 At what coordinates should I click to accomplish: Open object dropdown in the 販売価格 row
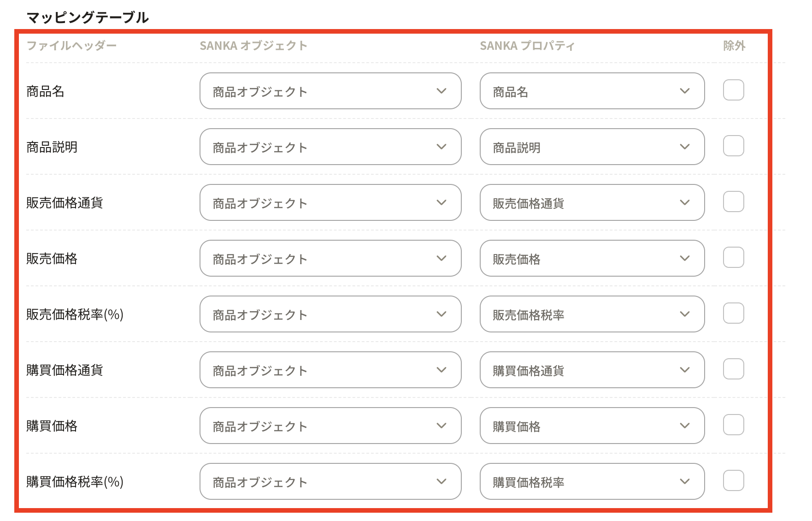click(330, 258)
